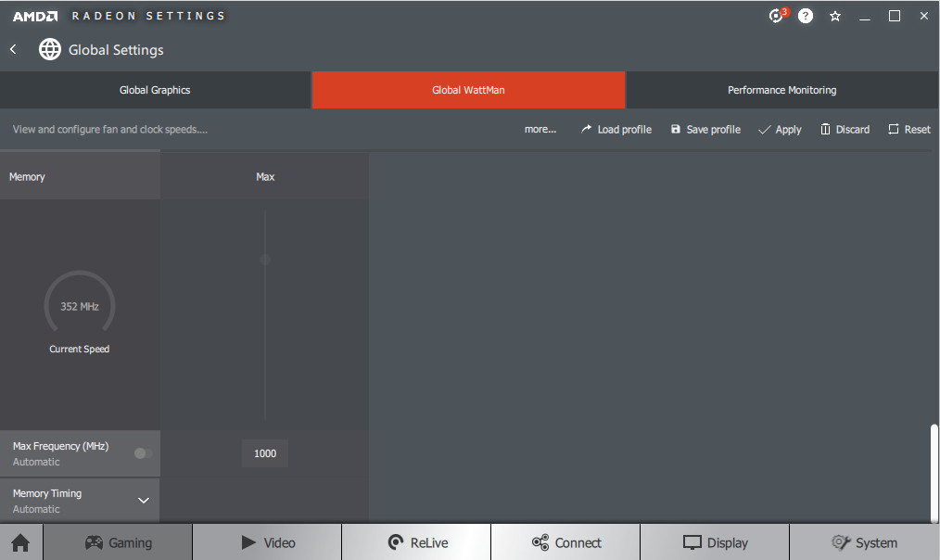Click Load profile
The image size is (940, 560).
click(x=616, y=130)
